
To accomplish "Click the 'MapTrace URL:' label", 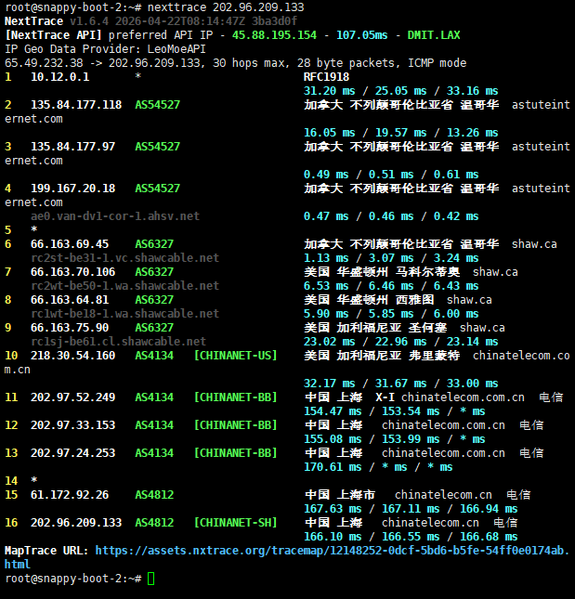I will point(46,550).
